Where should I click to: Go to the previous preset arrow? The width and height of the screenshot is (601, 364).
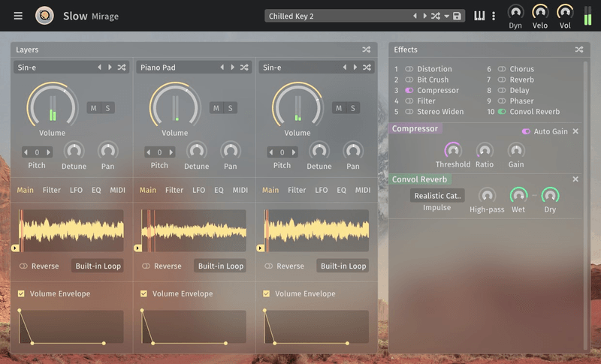tap(415, 16)
